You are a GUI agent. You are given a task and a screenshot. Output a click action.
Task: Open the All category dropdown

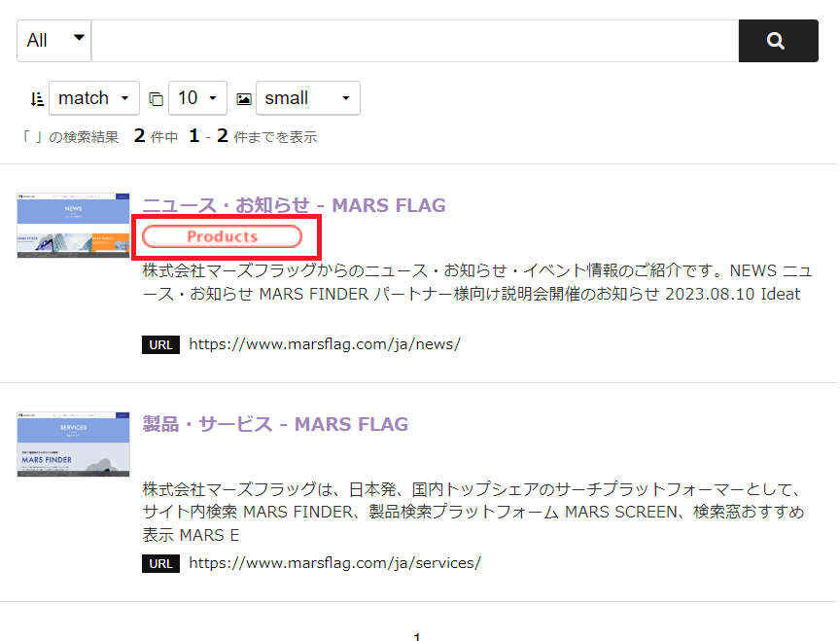54,41
